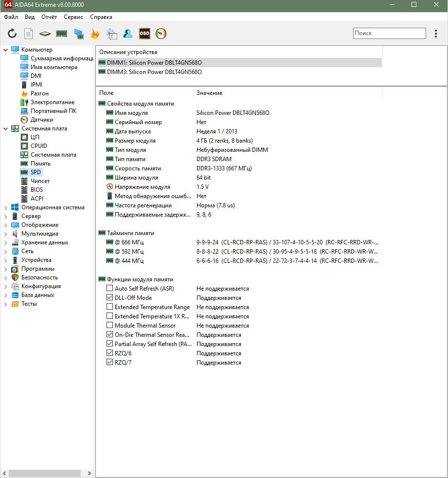Open the Report document icon
The height and width of the screenshot is (478, 448).
pyautogui.click(x=28, y=34)
